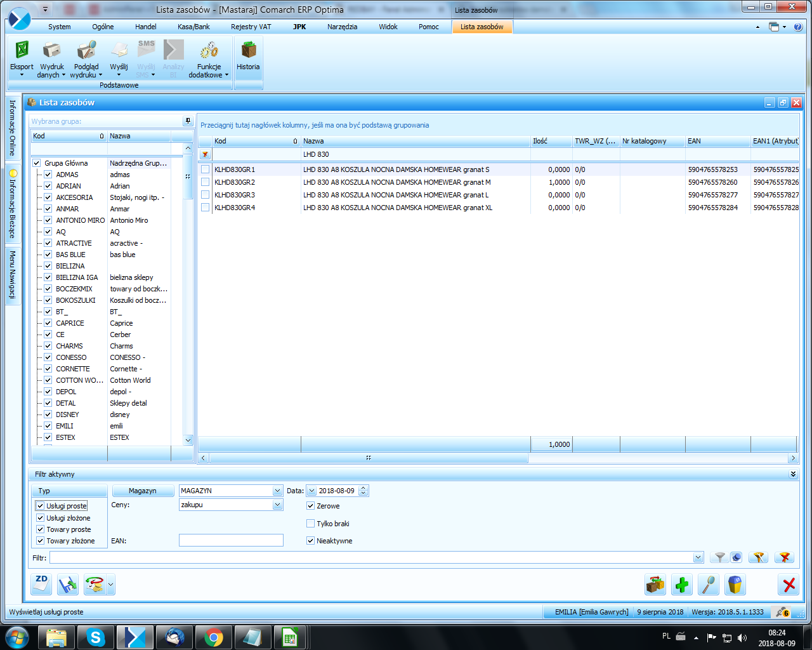This screenshot has height=650, width=812.
Task: Open the Ceny zakupu dropdown
Action: 277,505
